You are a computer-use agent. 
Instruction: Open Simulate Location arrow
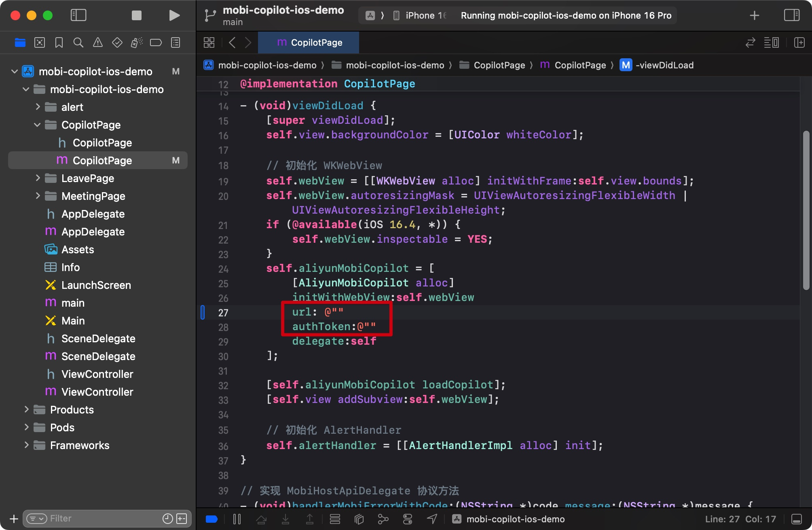point(432,519)
